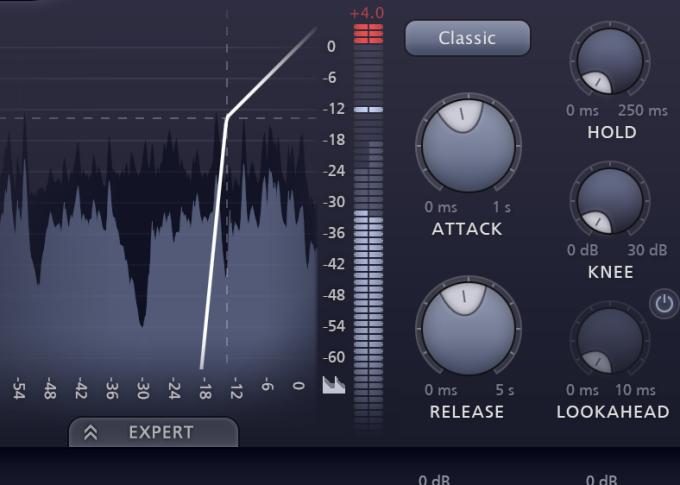Click the Attack knob
The width and height of the screenshot is (680, 485).
click(x=468, y=146)
